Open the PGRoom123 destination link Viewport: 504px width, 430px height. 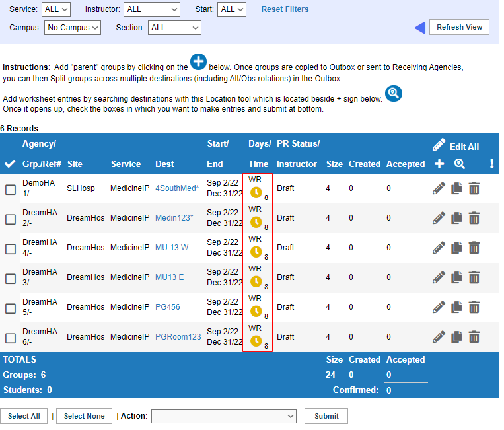click(178, 336)
